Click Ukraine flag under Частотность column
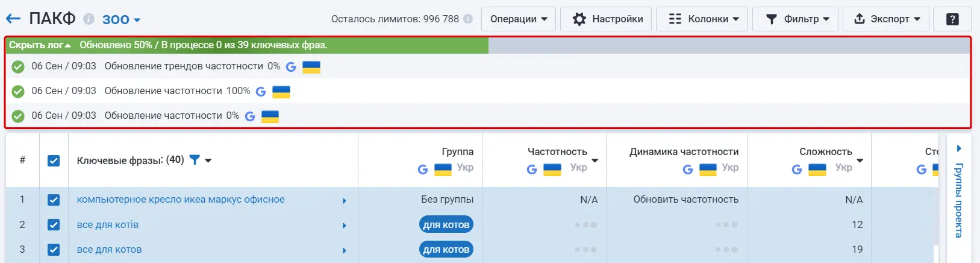The height and width of the screenshot is (263, 980). 552,170
